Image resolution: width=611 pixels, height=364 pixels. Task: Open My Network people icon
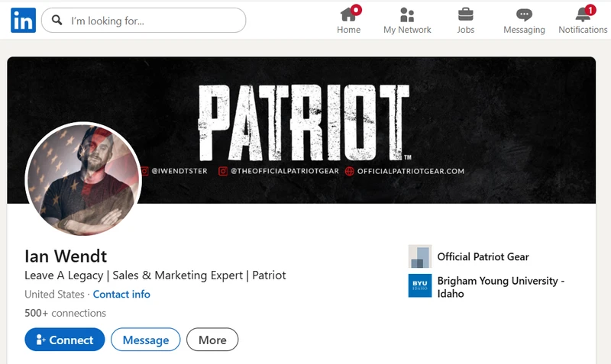(407, 14)
